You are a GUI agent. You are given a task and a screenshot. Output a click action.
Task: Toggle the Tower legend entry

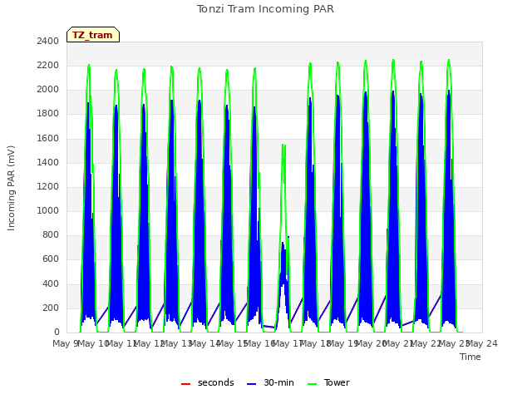coord(328,382)
